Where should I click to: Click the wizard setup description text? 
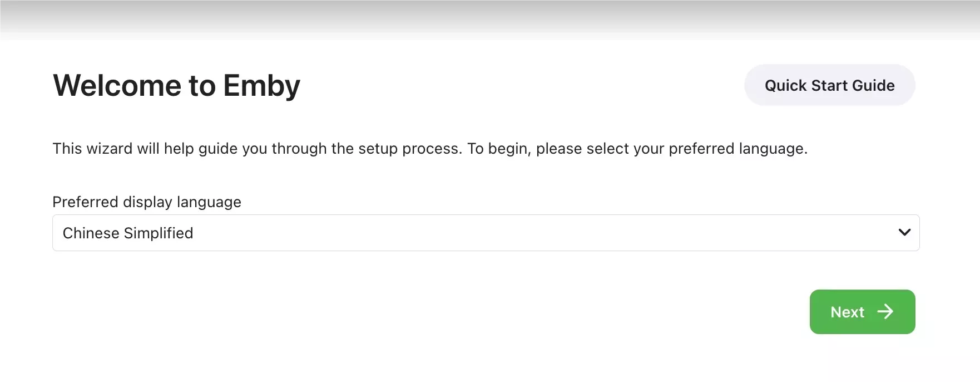point(430,149)
